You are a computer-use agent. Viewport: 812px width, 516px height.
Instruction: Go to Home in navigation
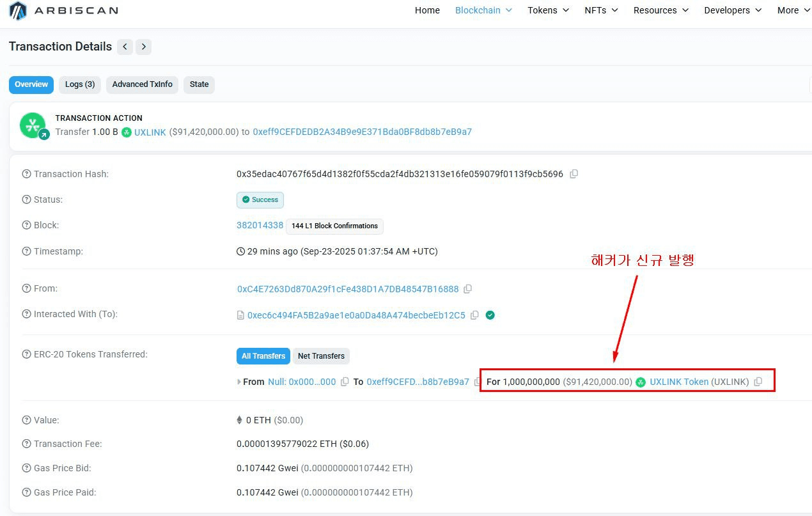tap(427, 10)
